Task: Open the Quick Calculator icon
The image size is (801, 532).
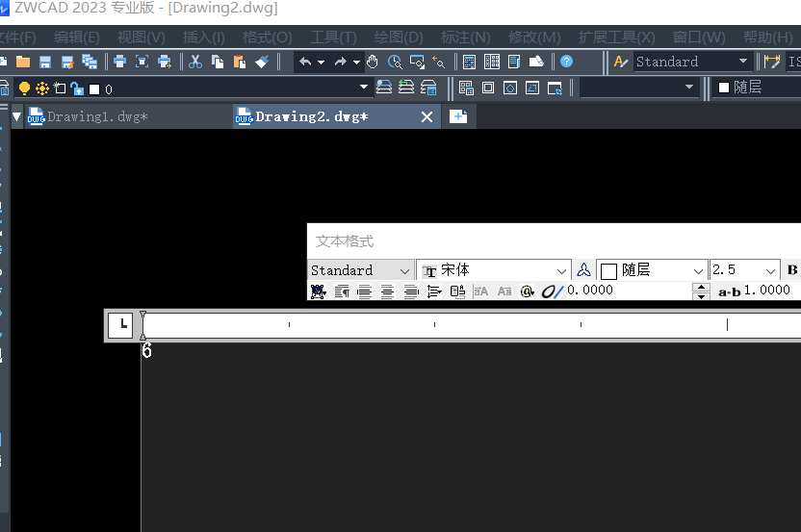Action: coord(536,62)
